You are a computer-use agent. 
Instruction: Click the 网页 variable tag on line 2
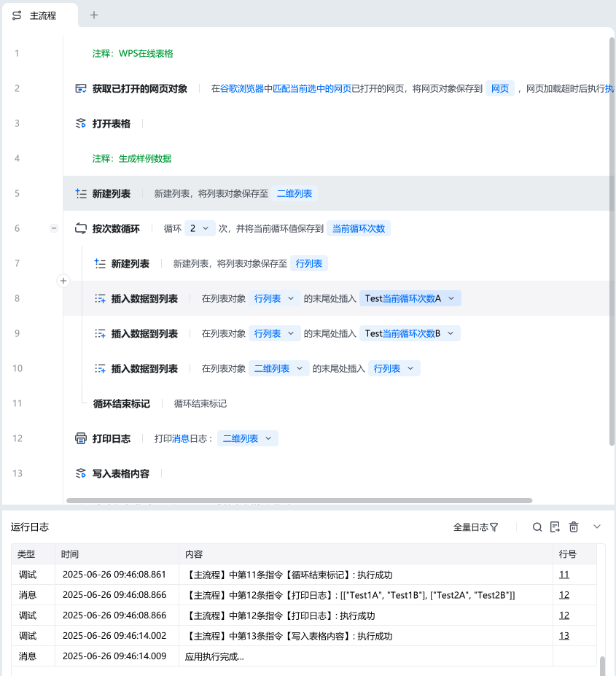(x=500, y=88)
